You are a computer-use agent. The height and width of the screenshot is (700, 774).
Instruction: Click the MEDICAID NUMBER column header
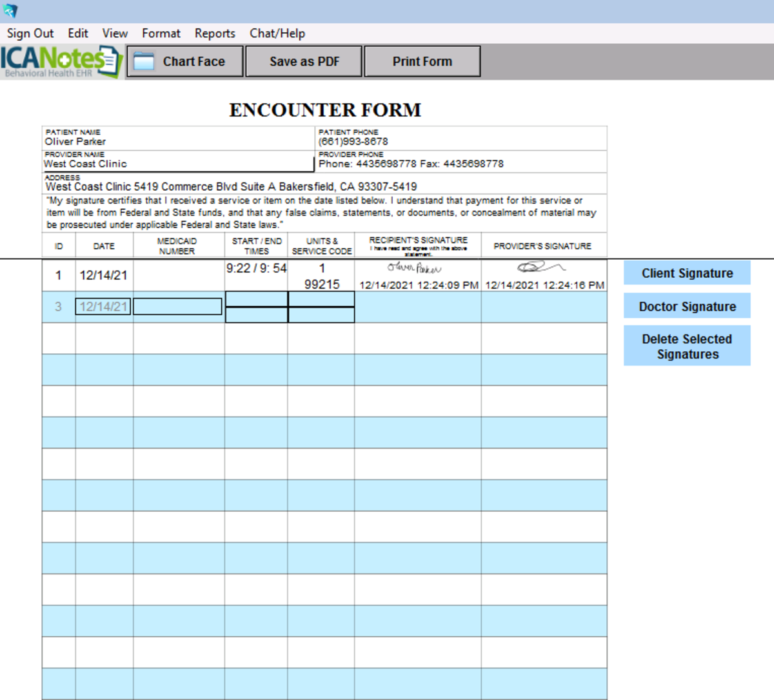[x=177, y=246]
